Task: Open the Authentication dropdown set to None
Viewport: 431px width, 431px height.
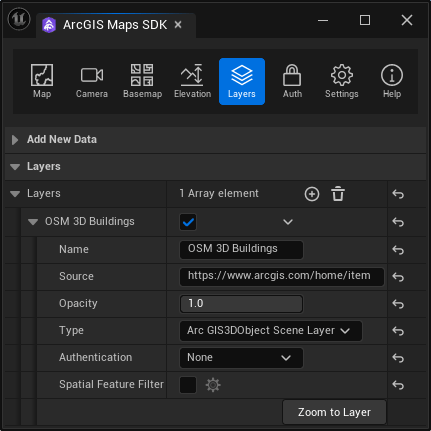Action: pyautogui.click(x=241, y=358)
